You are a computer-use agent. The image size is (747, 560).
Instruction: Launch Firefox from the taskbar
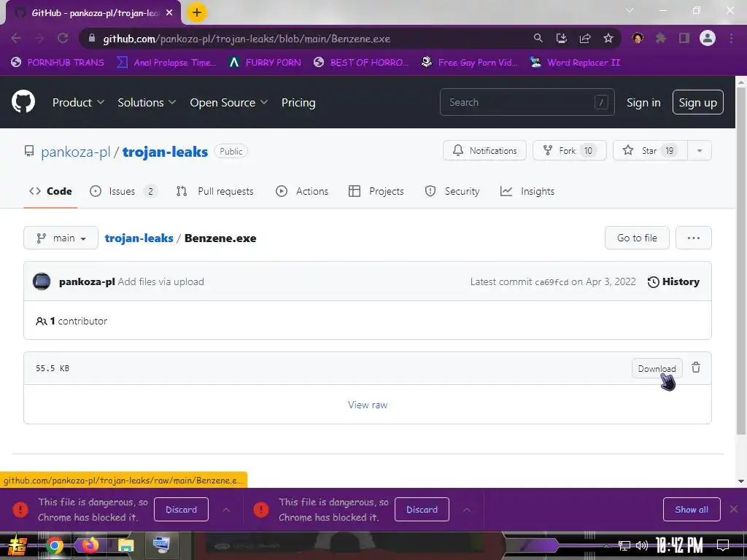tap(90, 545)
